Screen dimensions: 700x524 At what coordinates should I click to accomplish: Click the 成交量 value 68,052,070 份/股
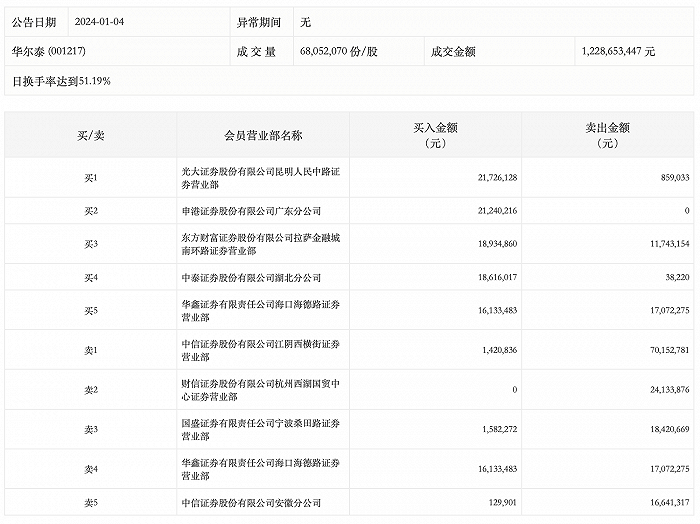[339, 51]
